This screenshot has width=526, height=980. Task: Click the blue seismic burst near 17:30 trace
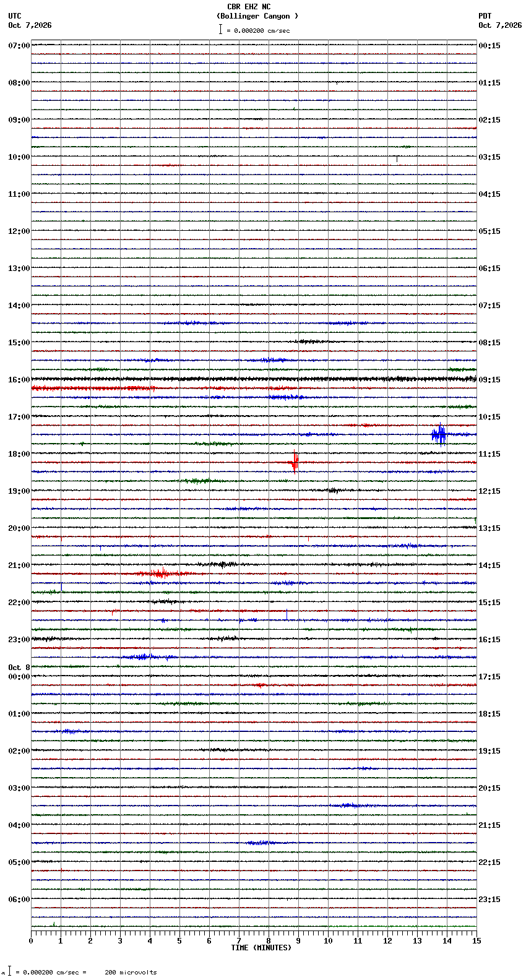pyautogui.click(x=439, y=434)
